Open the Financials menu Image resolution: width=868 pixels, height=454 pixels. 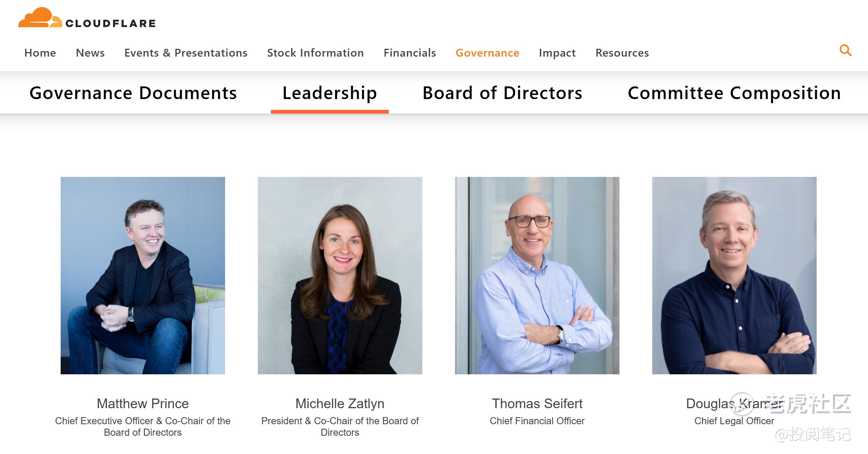pyautogui.click(x=410, y=53)
